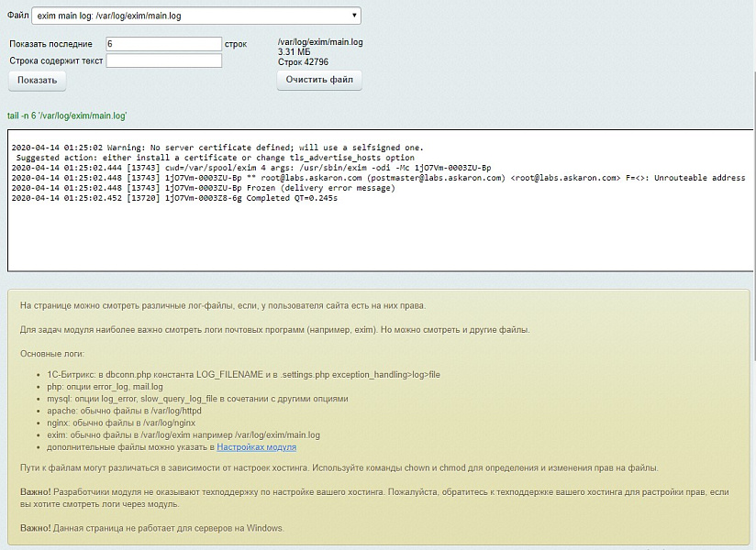This screenshot has height=550, width=756.
Task: Click the 'Строка содержит текст' input field
Action: [163, 60]
